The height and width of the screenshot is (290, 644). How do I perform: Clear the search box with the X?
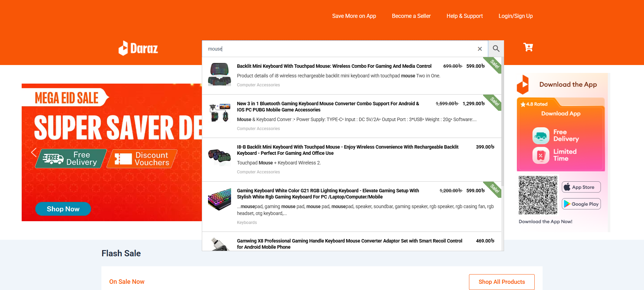[x=480, y=49]
